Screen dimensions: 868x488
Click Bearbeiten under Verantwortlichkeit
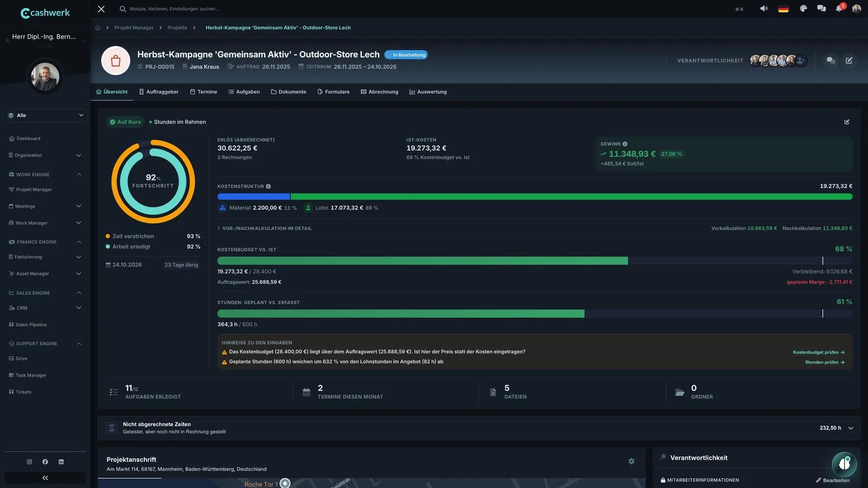pyautogui.click(x=833, y=480)
